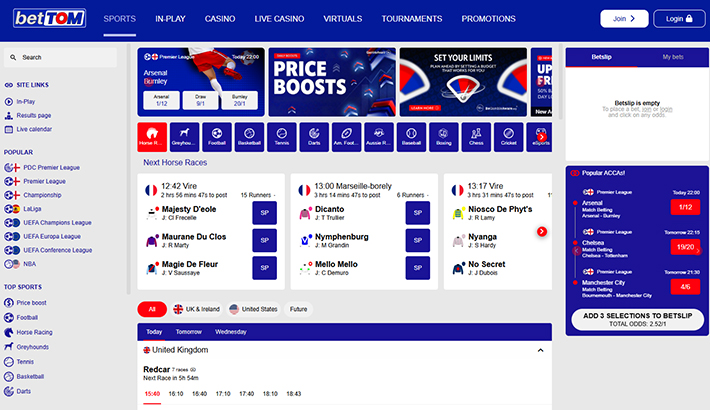
Task: Show more next horse races with arrow
Action: click(542, 232)
